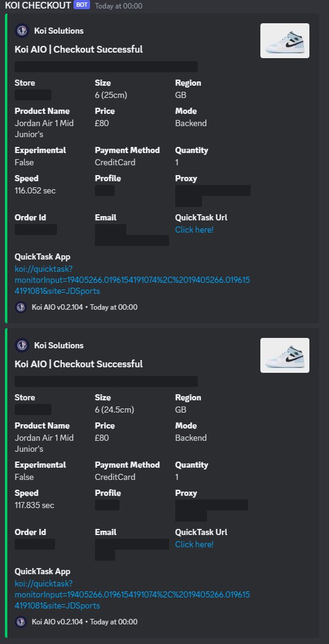Open Click here! QuickTask Url in first embed
Image resolution: width=329 pixels, height=644 pixels.
(195, 230)
